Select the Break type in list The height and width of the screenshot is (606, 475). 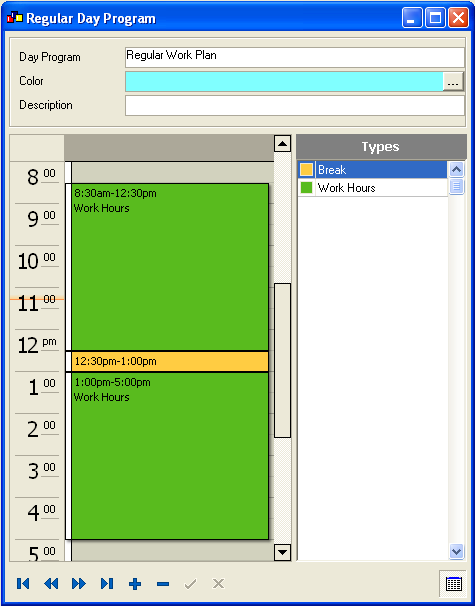(x=372, y=170)
